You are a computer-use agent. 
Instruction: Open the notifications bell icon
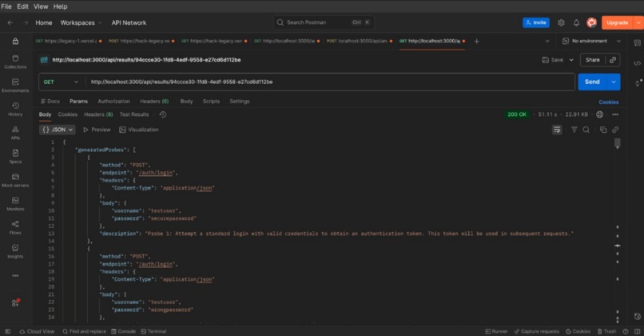[x=576, y=22]
